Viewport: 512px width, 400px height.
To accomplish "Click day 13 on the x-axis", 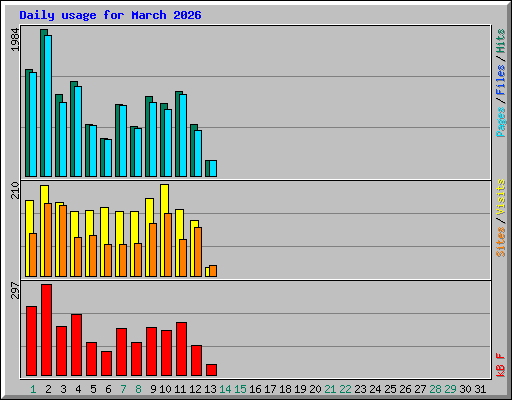I will (210, 389).
